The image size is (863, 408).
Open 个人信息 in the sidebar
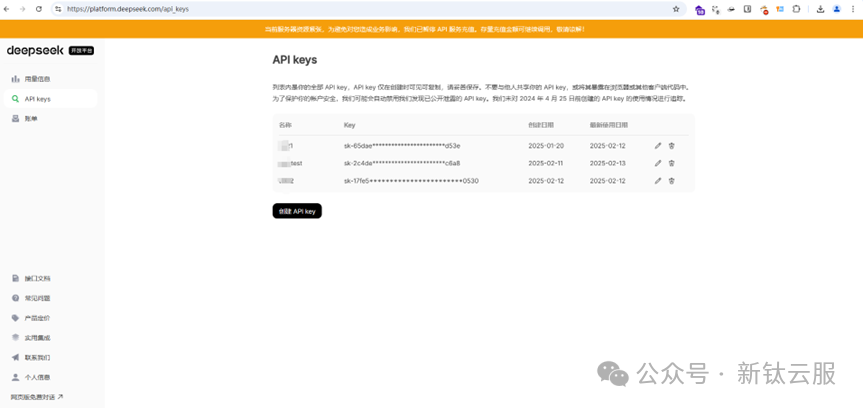click(50, 377)
